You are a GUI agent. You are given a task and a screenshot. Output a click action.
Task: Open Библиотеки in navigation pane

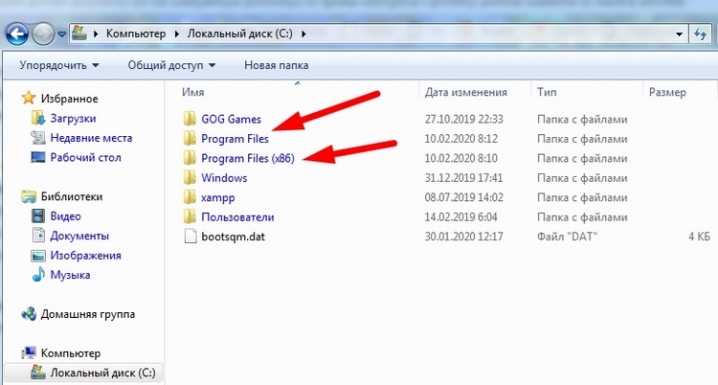(71, 197)
